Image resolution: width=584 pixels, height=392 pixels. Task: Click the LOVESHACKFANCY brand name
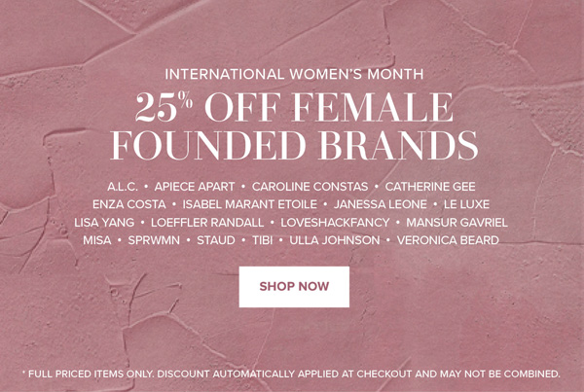(x=335, y=223)
